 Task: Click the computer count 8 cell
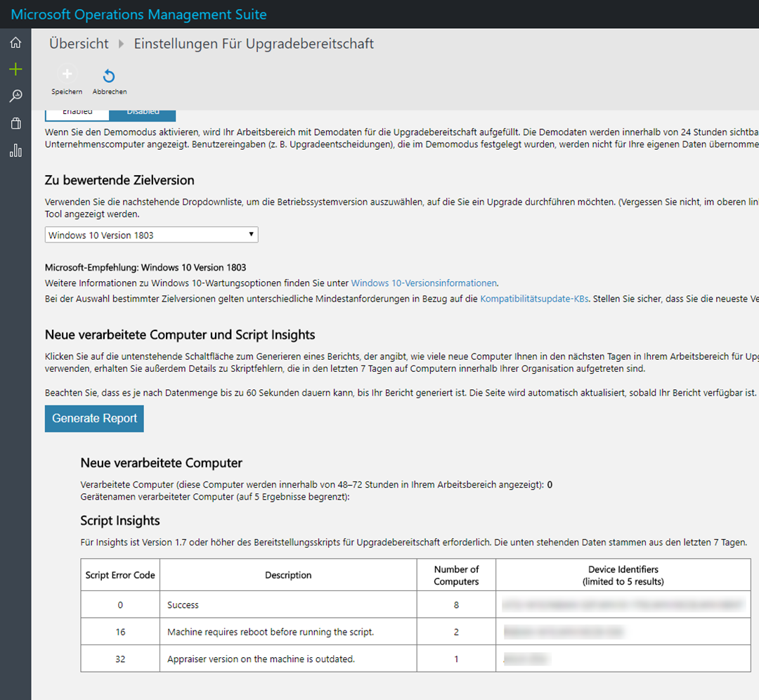pyautogui.click(x=457, y=604)
